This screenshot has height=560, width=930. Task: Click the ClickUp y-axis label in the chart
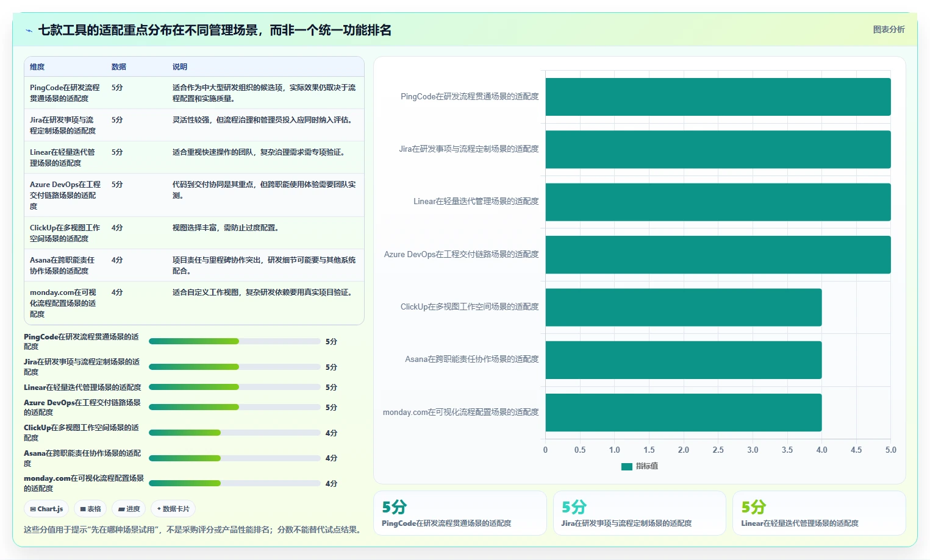click(470, 307)
